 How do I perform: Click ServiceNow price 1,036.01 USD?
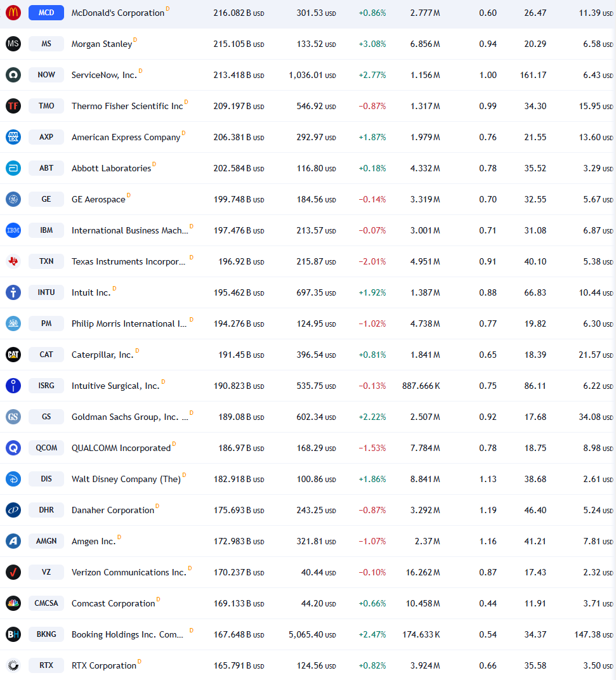coord(312,75)
